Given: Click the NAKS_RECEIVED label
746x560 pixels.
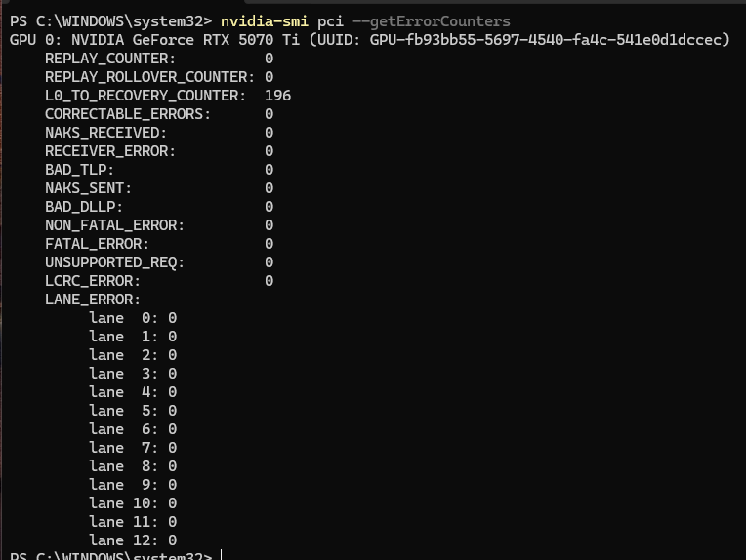Looking at the screenshot, I should tap(105, 133).
